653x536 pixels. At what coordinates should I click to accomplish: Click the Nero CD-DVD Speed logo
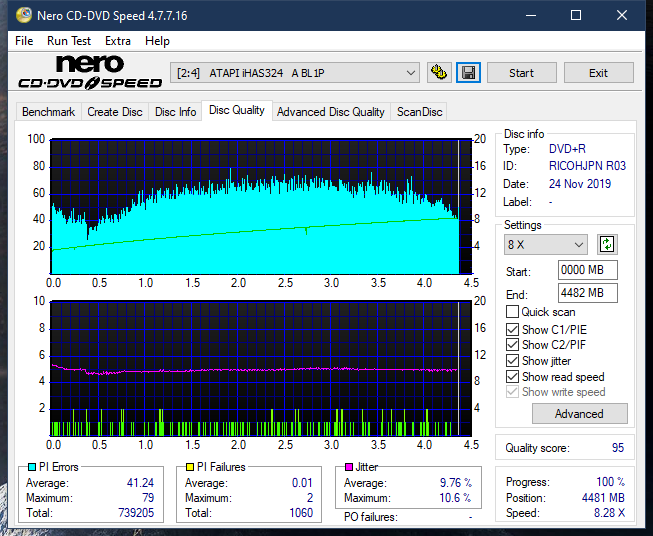(x=90, y=72)
